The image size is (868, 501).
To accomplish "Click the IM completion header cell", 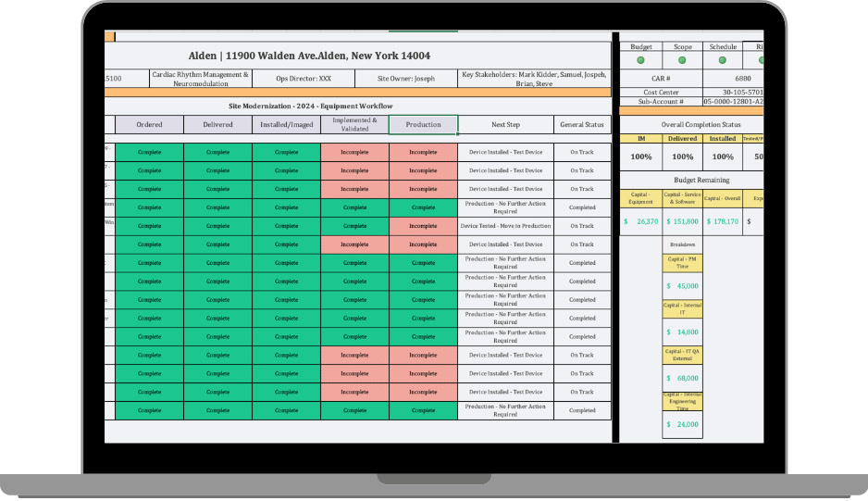I will (x=641, y=139).
